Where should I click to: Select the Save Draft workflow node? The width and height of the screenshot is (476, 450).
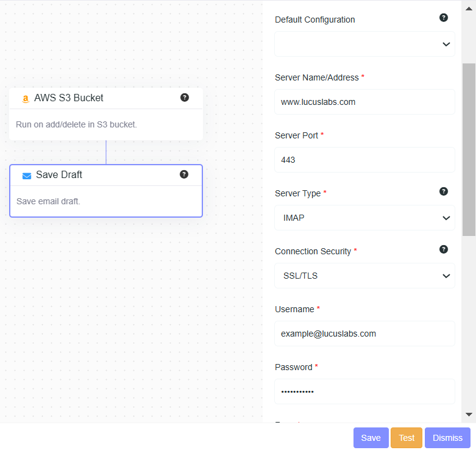pyautogui.click(x=106, y=201)
